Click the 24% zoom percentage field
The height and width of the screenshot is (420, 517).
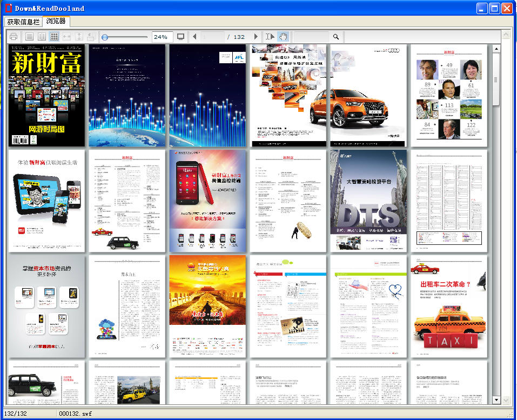[x=162, y=37]
